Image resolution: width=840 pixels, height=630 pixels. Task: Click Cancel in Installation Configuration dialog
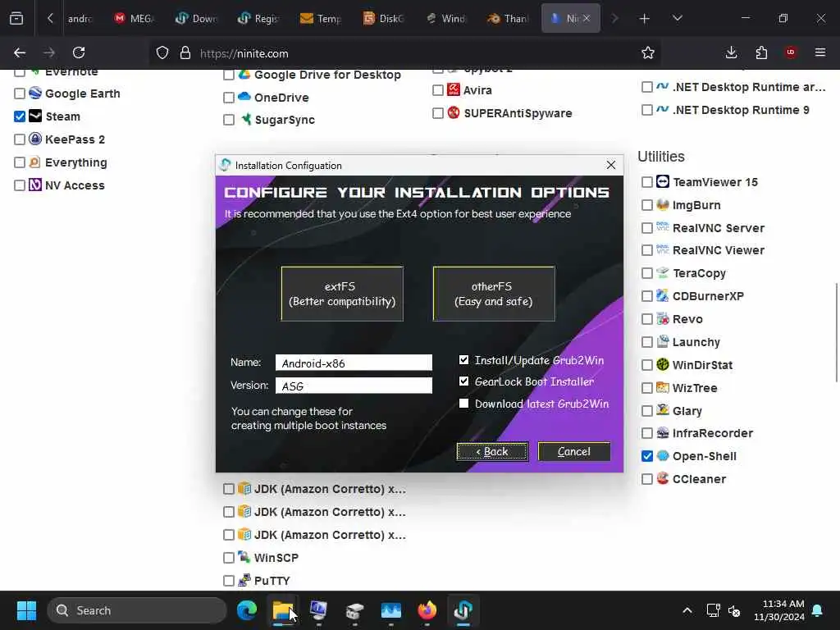[573, 452]
